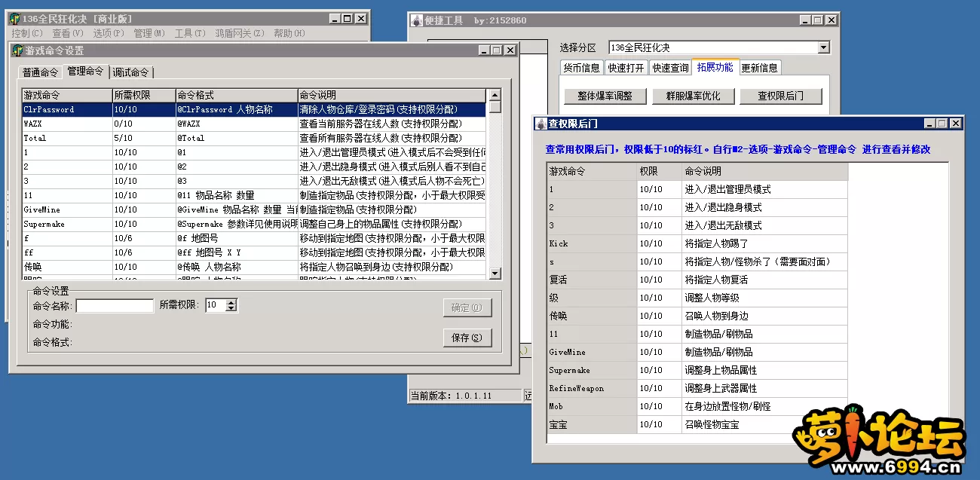980x480 pixels.
Task: Click the 查权限后门 button
Action: pos(780,96)
